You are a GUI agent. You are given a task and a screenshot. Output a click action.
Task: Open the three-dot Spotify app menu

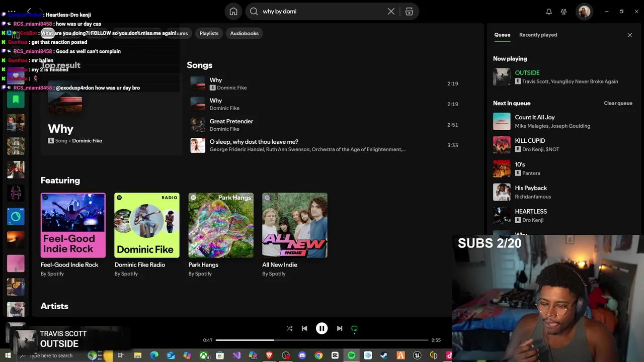[12, 11]
